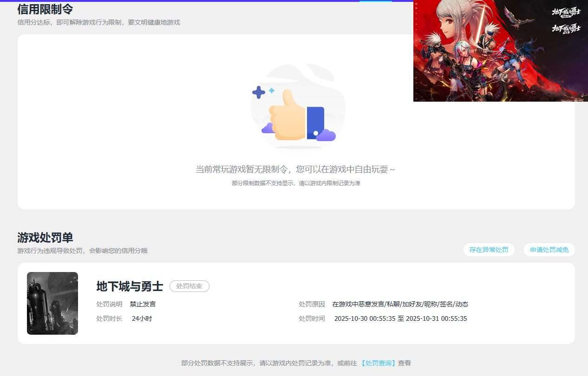Click the 当前常玩游戏暂无限制令 message
Image resolution: width=588 pixels, height=376 pixels.
click(x=295, y=169)
